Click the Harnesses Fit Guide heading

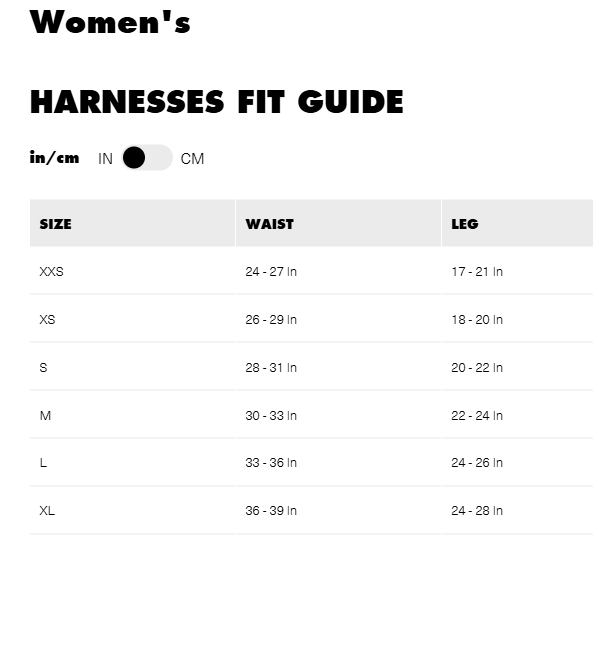pyautogui.click(x=217, y=102)
